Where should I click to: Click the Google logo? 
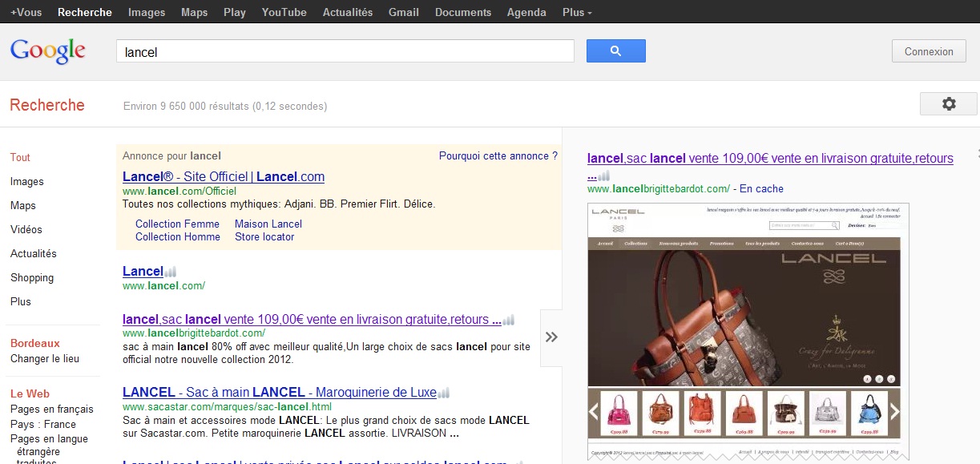coord(47,51)
